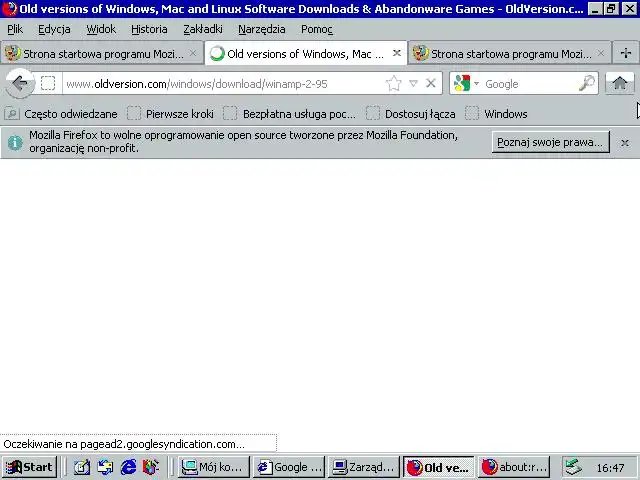Click the address bar URL field
The height and width of the screenshot is (480, 640).
(223, 84)
